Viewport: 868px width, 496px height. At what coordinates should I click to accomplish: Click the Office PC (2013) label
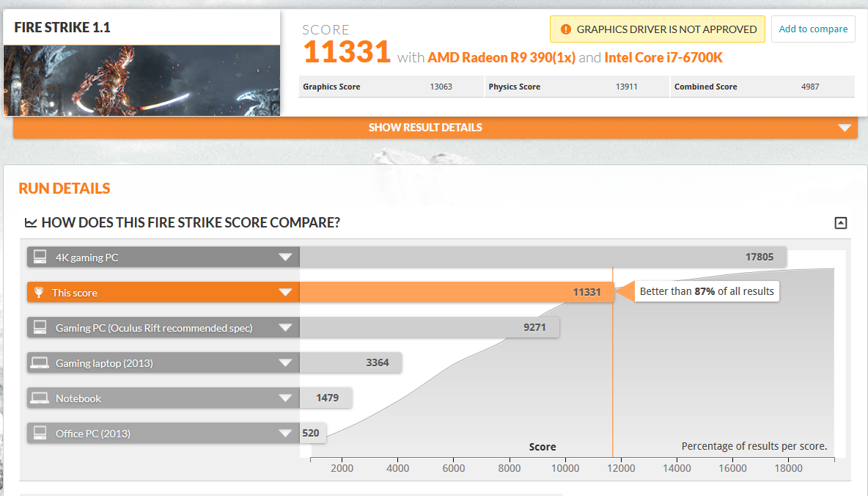click(93, 434)
